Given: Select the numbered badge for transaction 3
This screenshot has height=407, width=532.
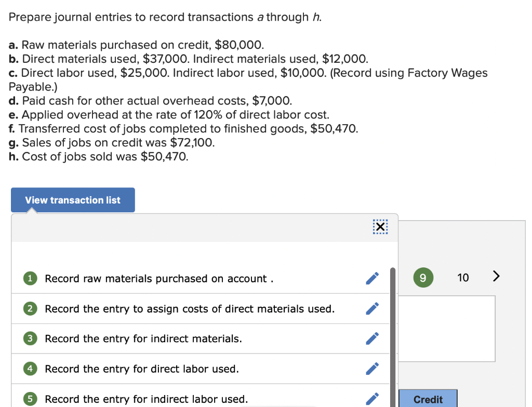Looking at the screenshot, I should pyautogui.click(x=30, y=338).
